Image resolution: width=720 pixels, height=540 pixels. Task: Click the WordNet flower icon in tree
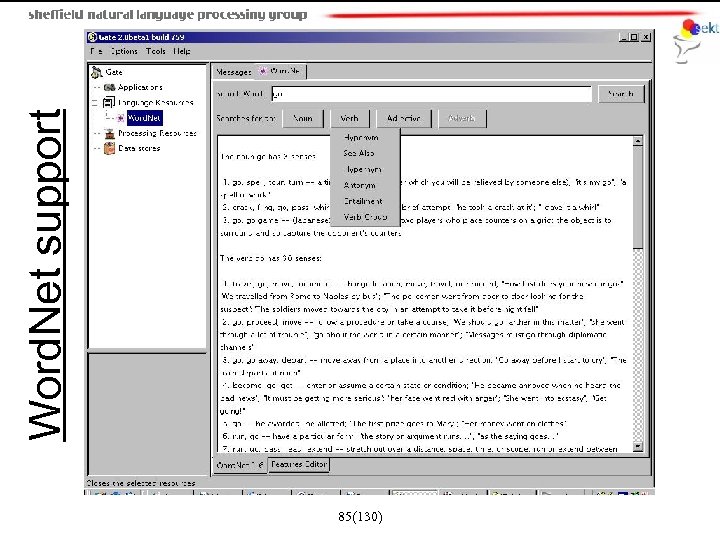click(x=120, y=118)
